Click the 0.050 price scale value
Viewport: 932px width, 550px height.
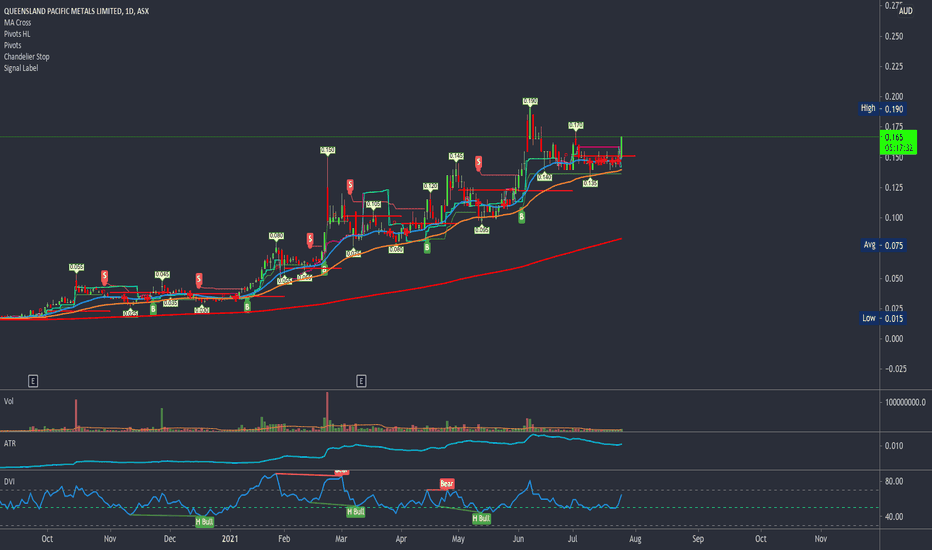click(894, 278)
